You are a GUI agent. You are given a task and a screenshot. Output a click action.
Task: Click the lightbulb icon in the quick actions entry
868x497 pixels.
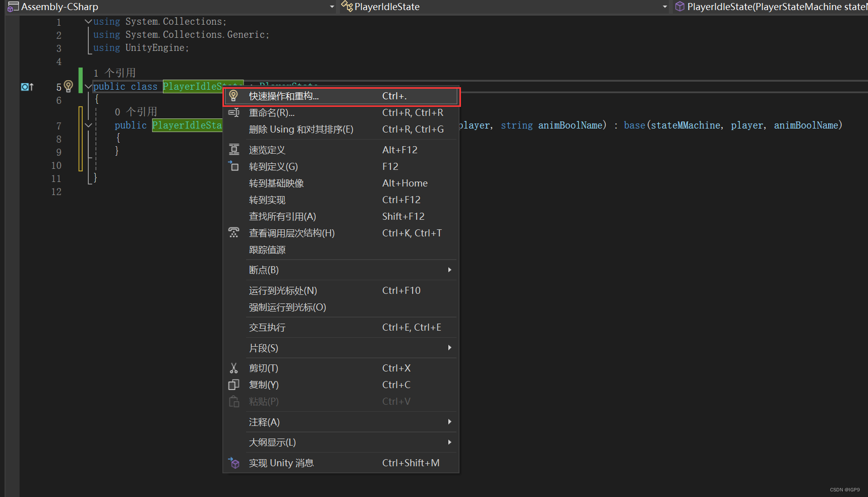pos(234,96)
